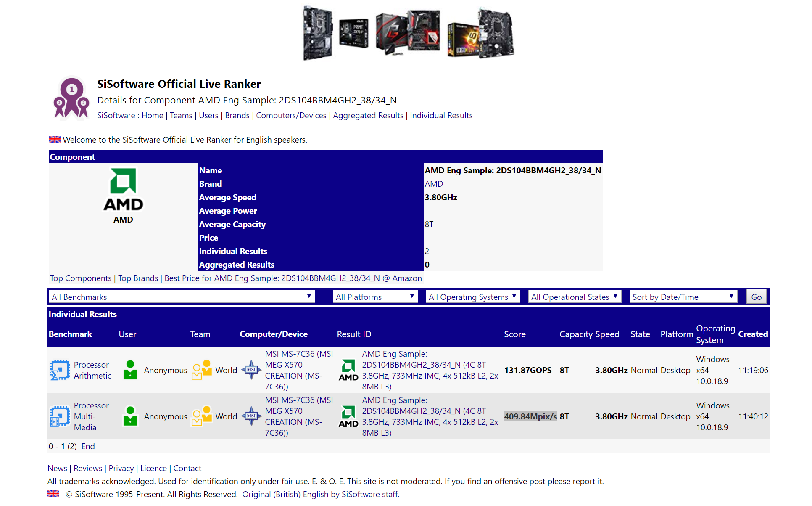Open Best Price at Amazon link
This screenshot has height=506, width=812.
point(293,278)
